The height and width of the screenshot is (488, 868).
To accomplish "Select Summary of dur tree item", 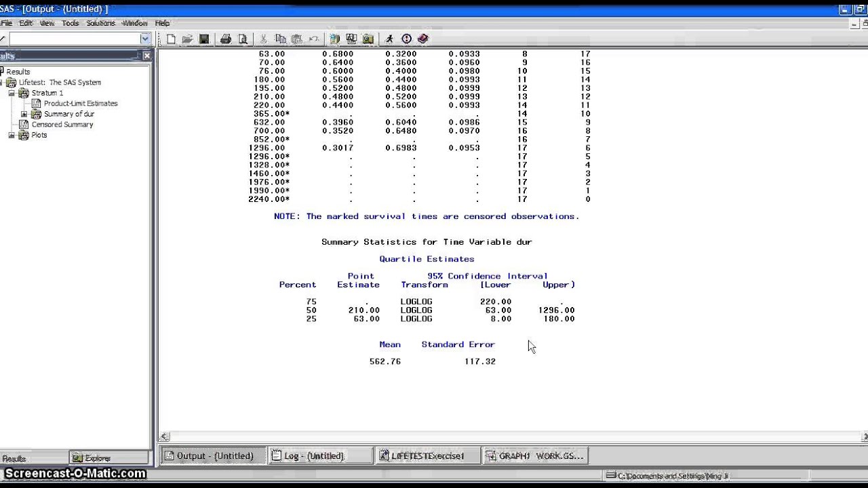I will [69, 114].
